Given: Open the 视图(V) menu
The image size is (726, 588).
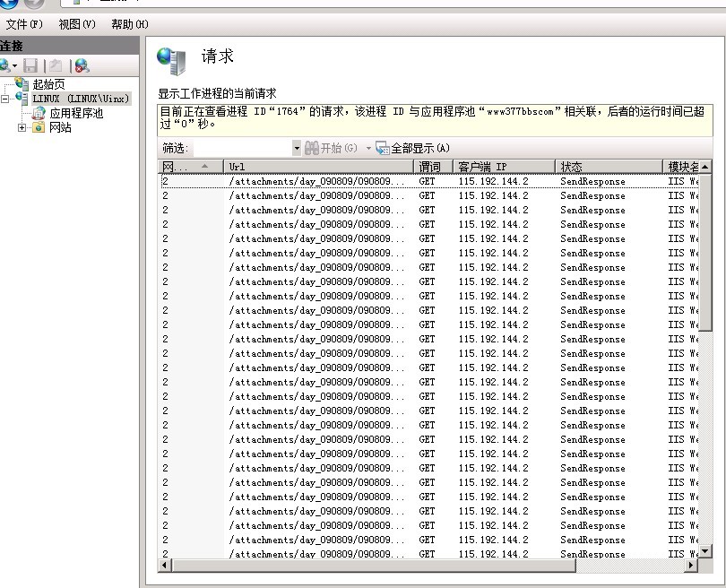Looking at the screenshot, I should click(76, 24).
